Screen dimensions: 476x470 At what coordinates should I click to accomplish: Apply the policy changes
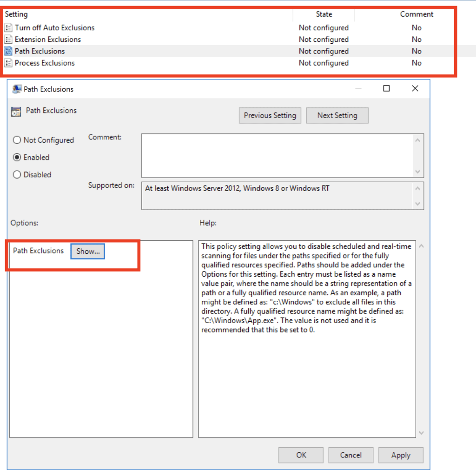point(400,455)
